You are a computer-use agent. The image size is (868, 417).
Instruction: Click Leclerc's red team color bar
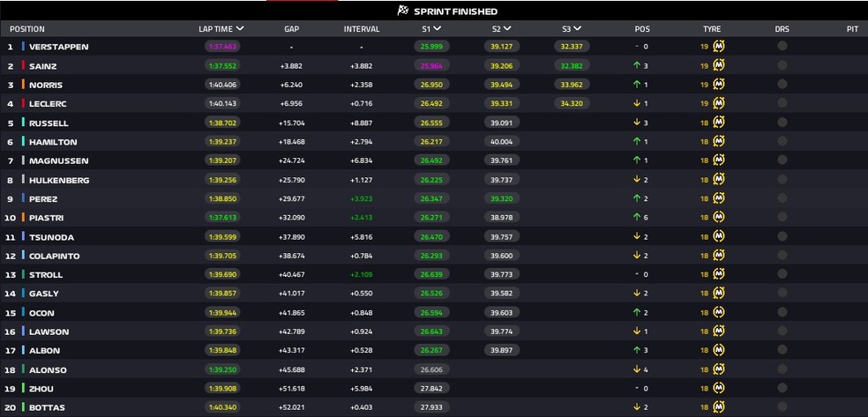[x=23, y=104]
